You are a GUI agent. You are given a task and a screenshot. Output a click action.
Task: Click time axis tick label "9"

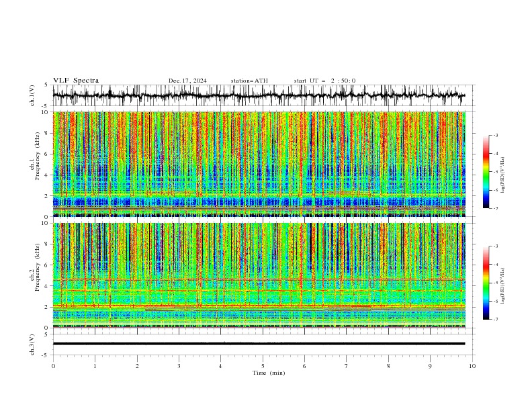pos(430,366)
